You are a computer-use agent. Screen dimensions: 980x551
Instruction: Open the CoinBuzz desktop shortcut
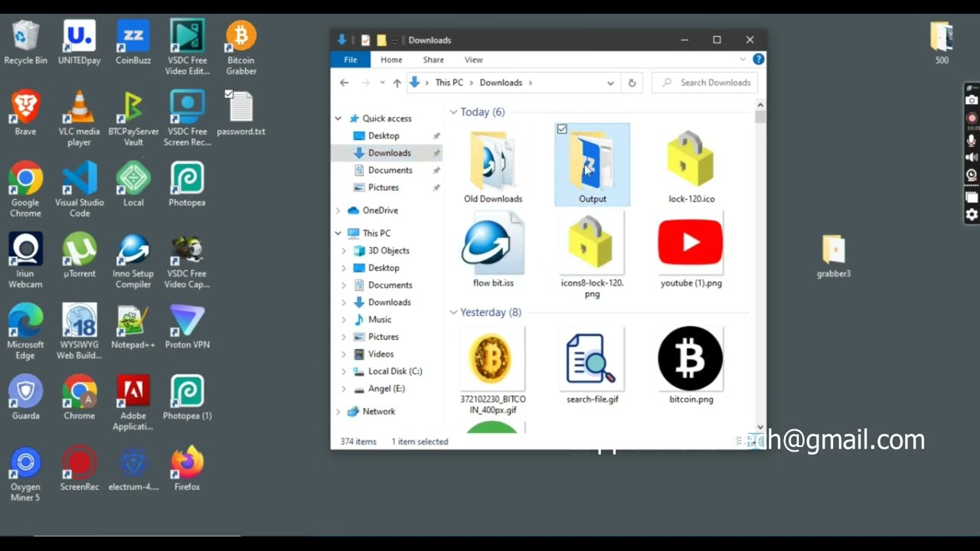click(x=133, y=43)
